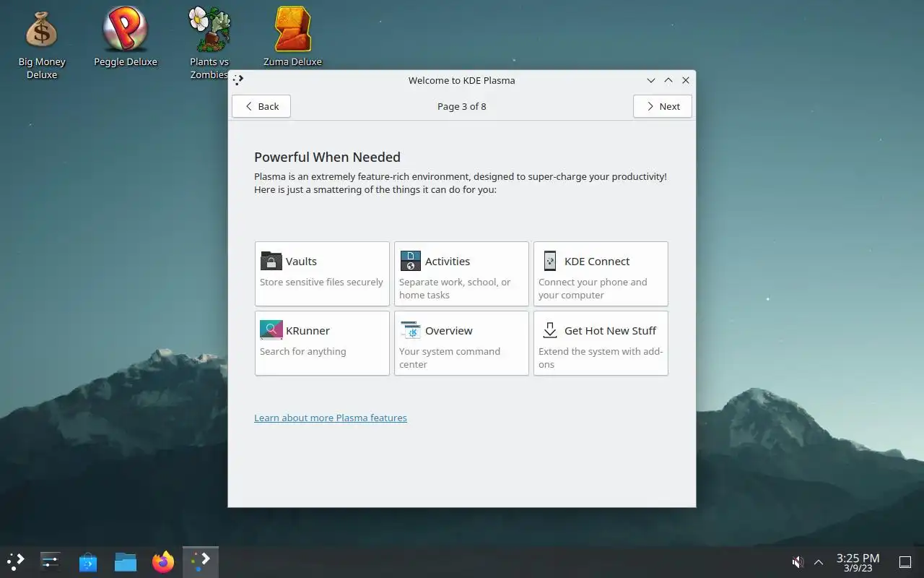The image size is (924, 578).
Task: Open the audio volume tray icon
Action: pos(798,561)
